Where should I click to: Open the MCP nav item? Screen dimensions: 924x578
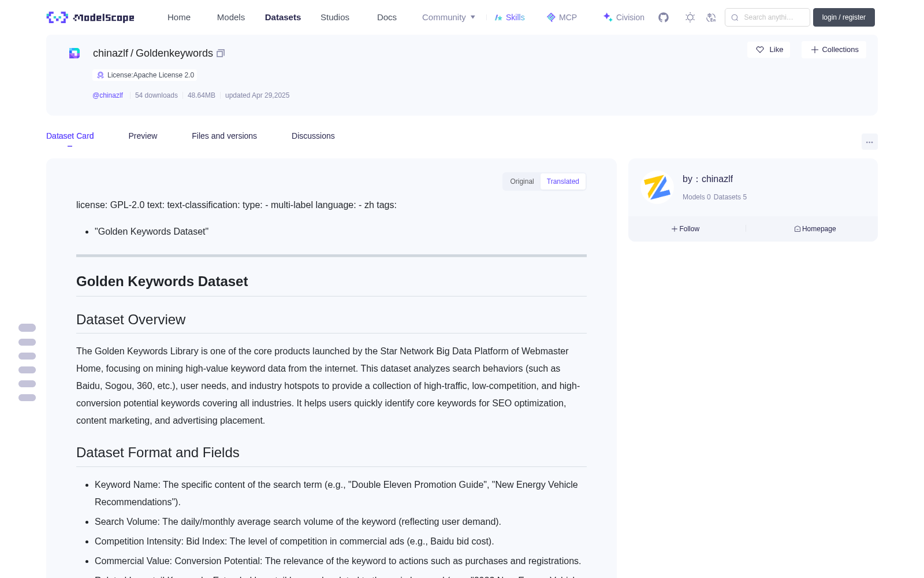(562, 17)
